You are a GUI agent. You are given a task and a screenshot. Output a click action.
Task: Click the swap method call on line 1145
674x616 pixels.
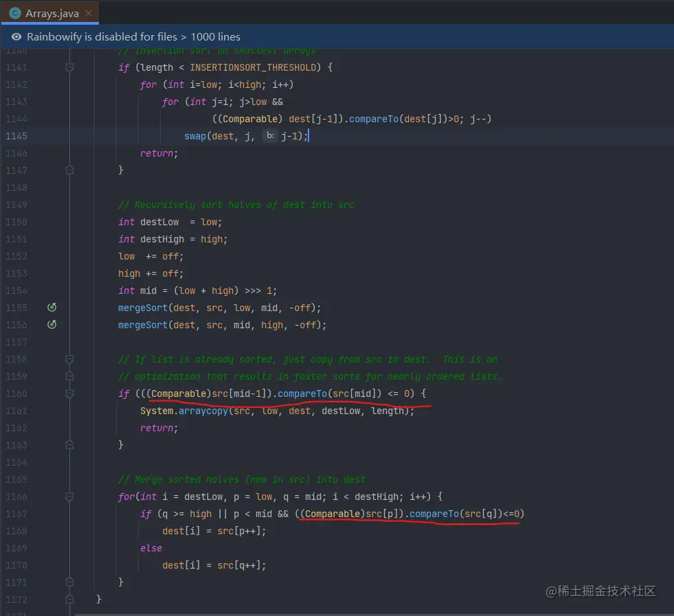(x=195, y=136)
